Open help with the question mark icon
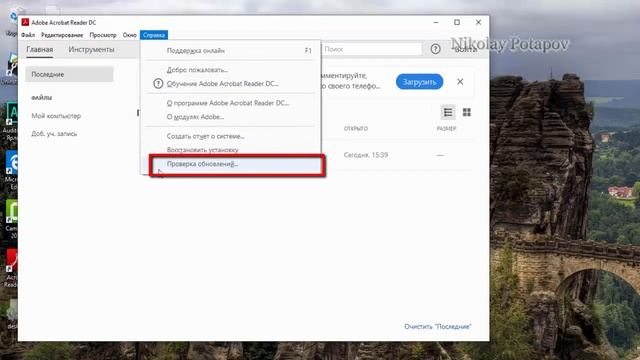This screenshot has height=360, width=640. 436,49
